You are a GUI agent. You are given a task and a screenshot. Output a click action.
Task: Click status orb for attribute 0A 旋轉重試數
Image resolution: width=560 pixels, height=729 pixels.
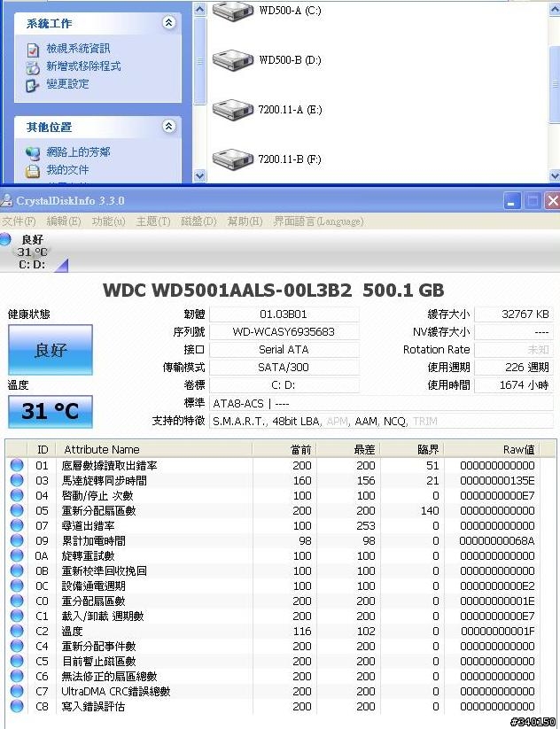coord(17,555)
